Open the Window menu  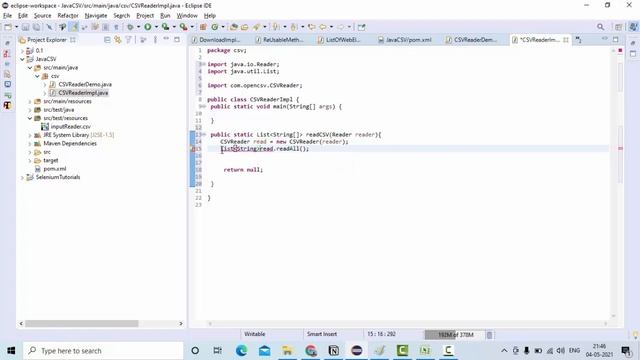coord(187,16)
